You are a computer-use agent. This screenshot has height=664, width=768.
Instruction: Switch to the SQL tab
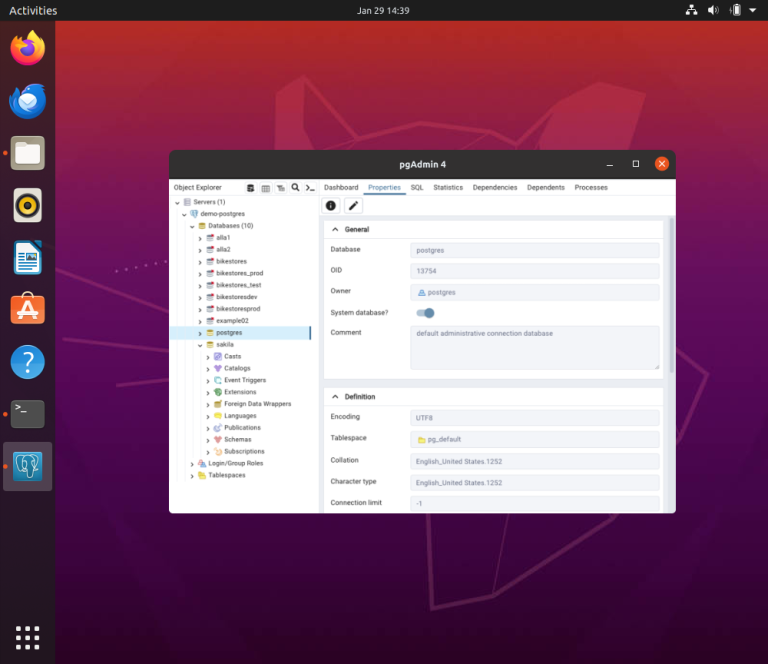pyautogui.click(x=417, y=188)
